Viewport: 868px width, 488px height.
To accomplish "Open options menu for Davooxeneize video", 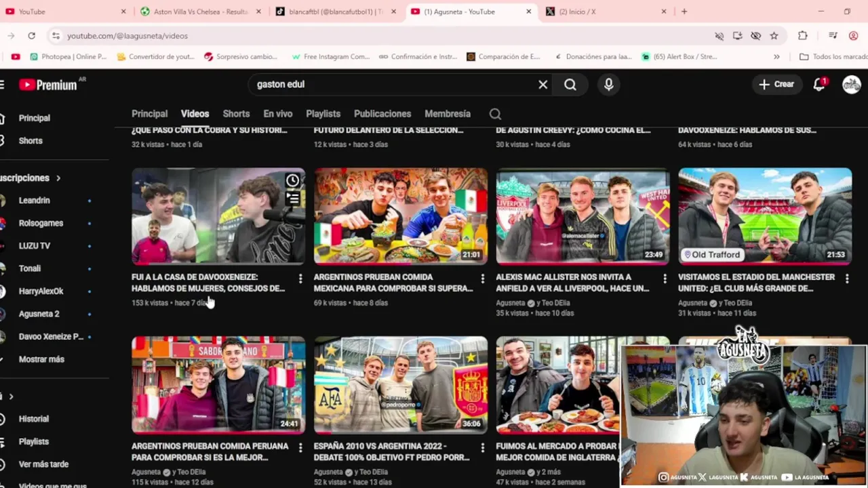I will point(300,278).
